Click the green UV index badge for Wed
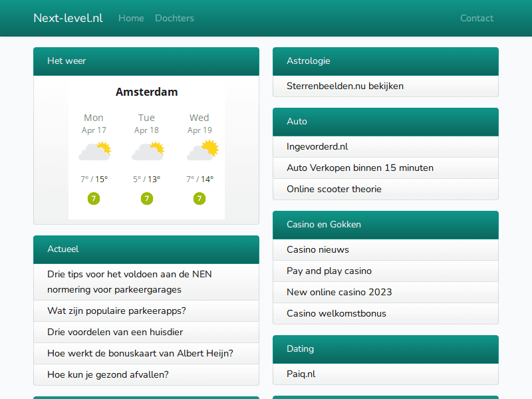532x399 pixels. point(199,198)
